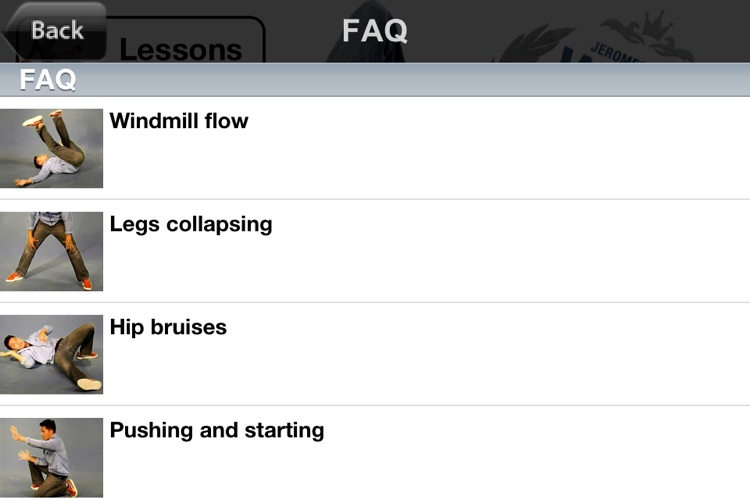Screen dimensions: 750x500
Task: Open the Legs collapsing video thumbnail
Action: pos(51,251)
